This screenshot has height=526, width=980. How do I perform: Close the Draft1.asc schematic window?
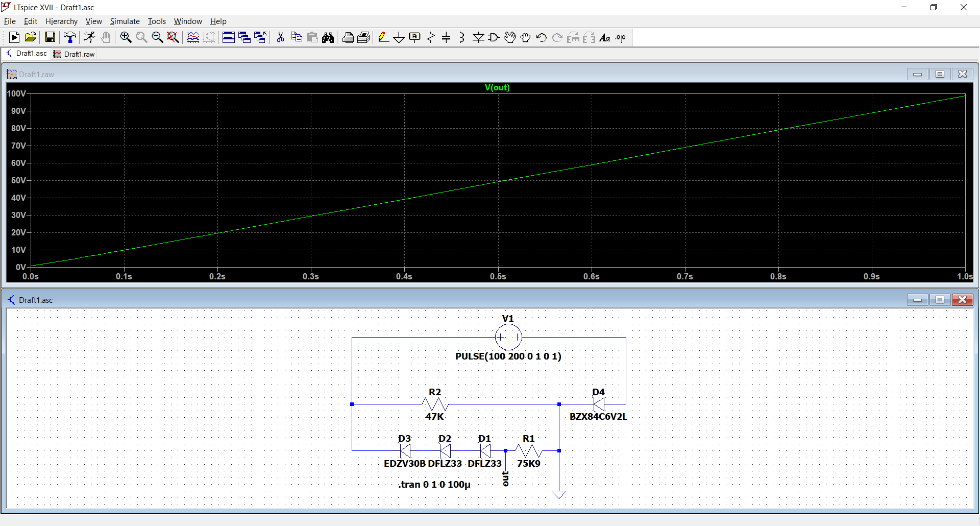[962, 300]
